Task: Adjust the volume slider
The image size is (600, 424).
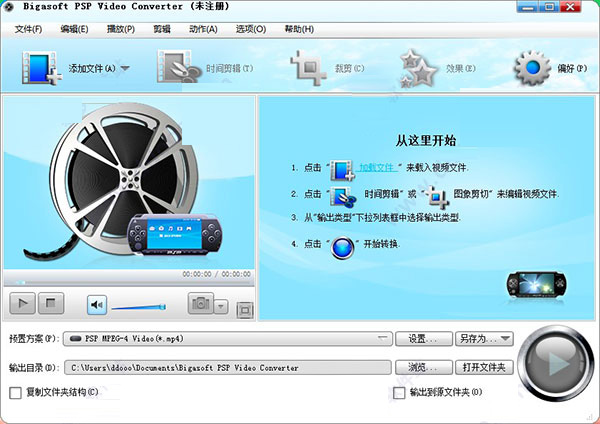Action: (139, 307)
